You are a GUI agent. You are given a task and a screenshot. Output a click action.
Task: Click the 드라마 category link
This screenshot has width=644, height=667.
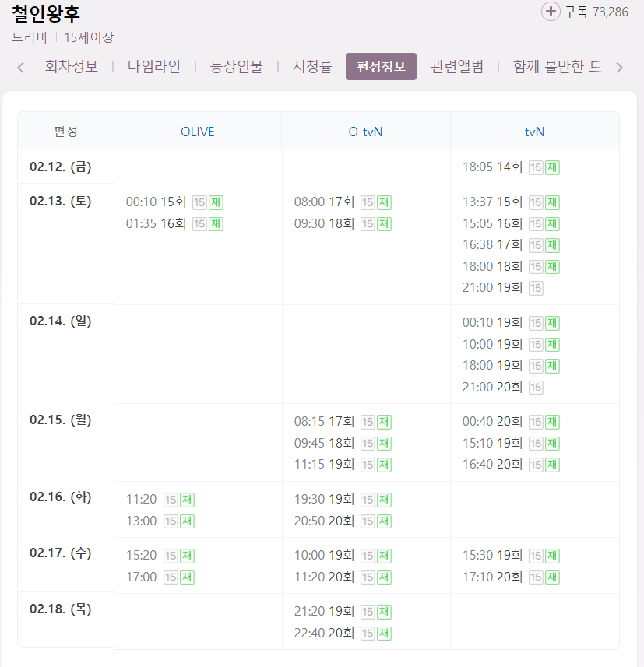[x=30, y=37]
